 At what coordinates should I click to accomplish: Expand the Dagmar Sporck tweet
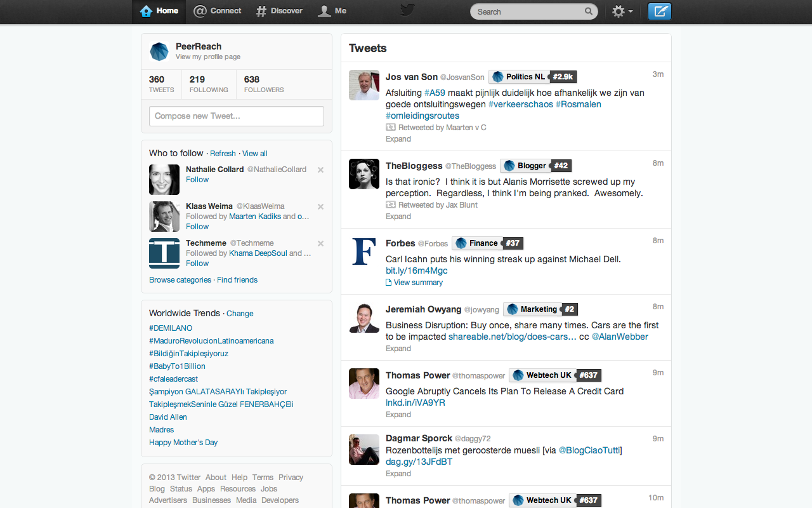[398, 474]
